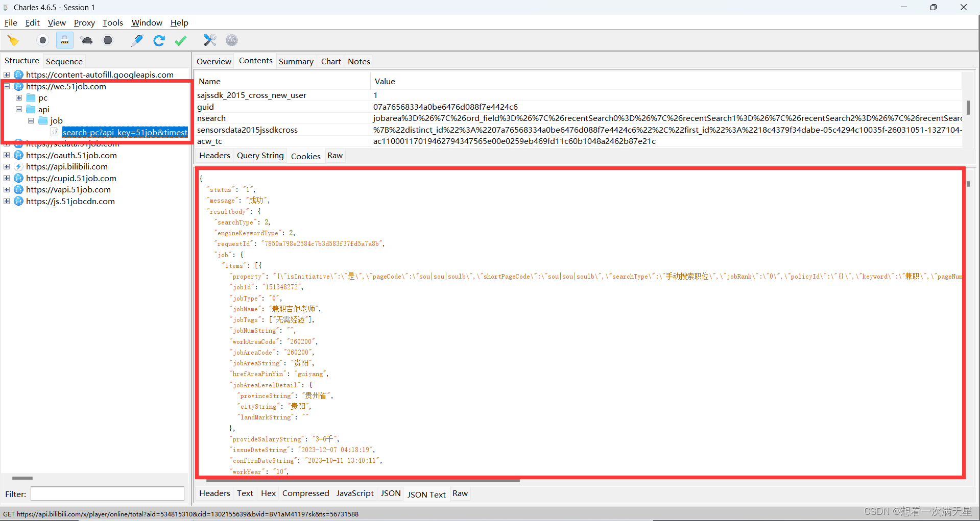980x521 pixels.
Task: Click the Compose pen icon
Action: pos(137,40)
